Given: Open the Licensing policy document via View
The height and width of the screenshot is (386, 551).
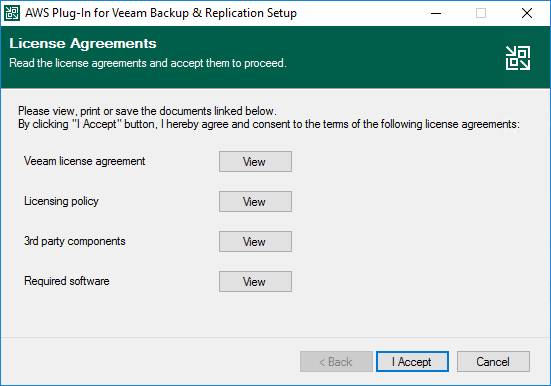Looking at the screenshot, I should [x=255, y=201].
